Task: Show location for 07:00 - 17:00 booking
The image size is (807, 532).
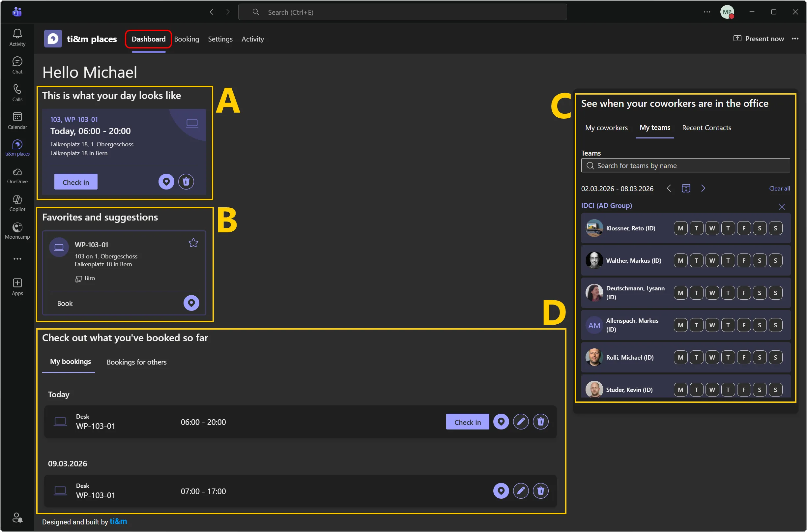Action: (501, 491)
